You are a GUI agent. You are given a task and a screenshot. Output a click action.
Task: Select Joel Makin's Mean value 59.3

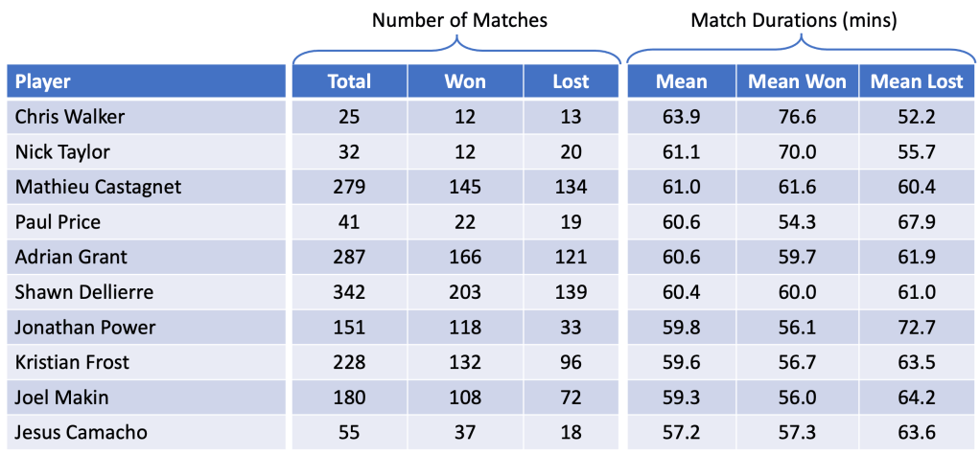681,398
